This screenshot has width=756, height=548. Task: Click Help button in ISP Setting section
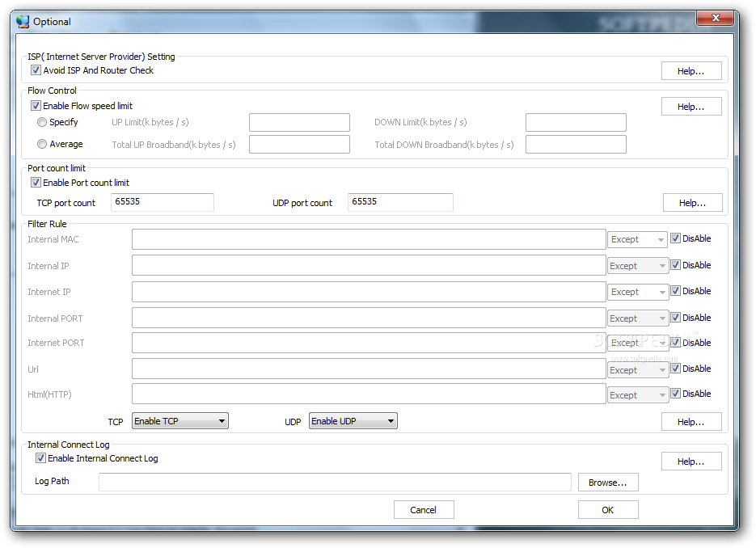691,71
